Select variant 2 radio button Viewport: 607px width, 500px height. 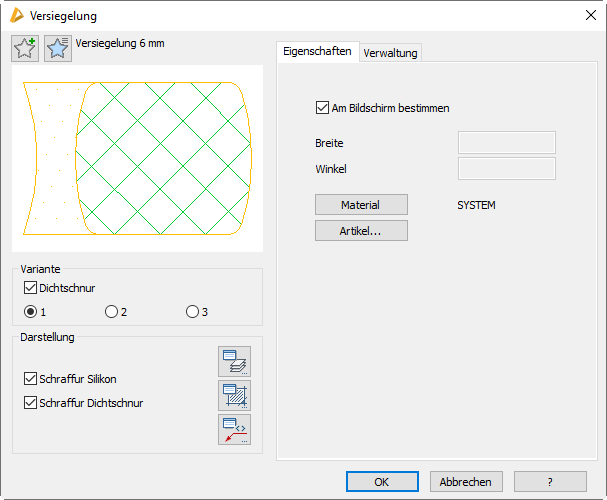pyautogui.click(x=111, y=312)
